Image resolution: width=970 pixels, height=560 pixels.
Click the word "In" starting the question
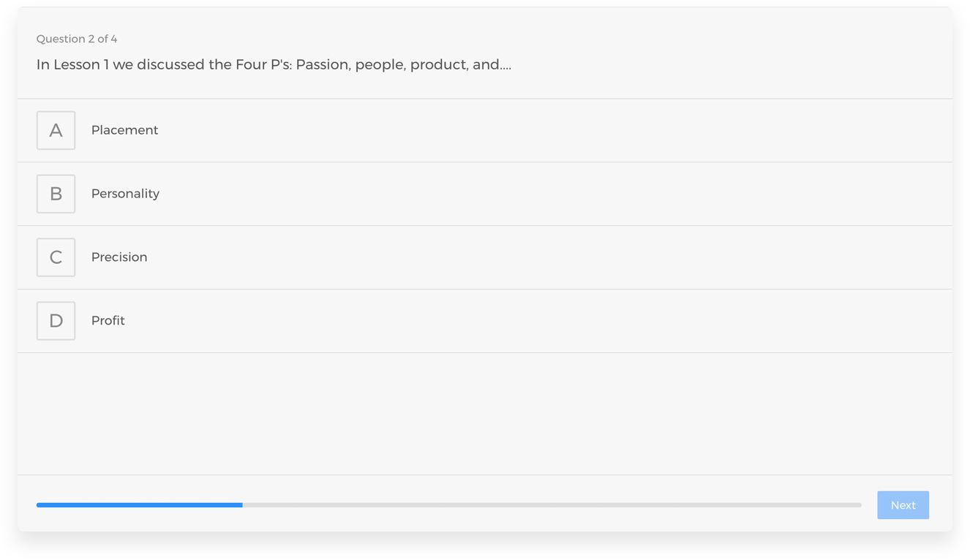point(43,64)
